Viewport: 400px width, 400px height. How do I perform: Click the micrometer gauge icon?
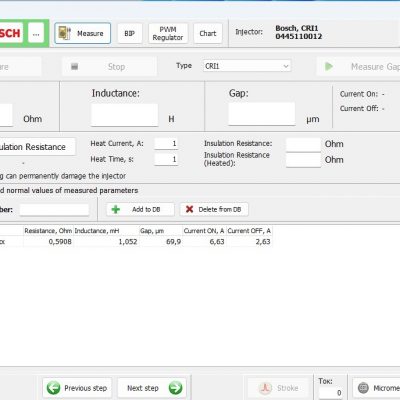pos(363,388)
